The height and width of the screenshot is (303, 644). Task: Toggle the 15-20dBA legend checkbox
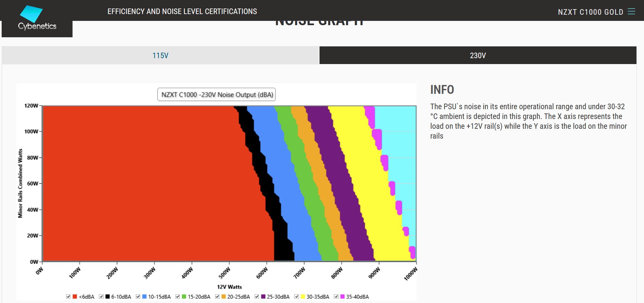pos(178,296)
